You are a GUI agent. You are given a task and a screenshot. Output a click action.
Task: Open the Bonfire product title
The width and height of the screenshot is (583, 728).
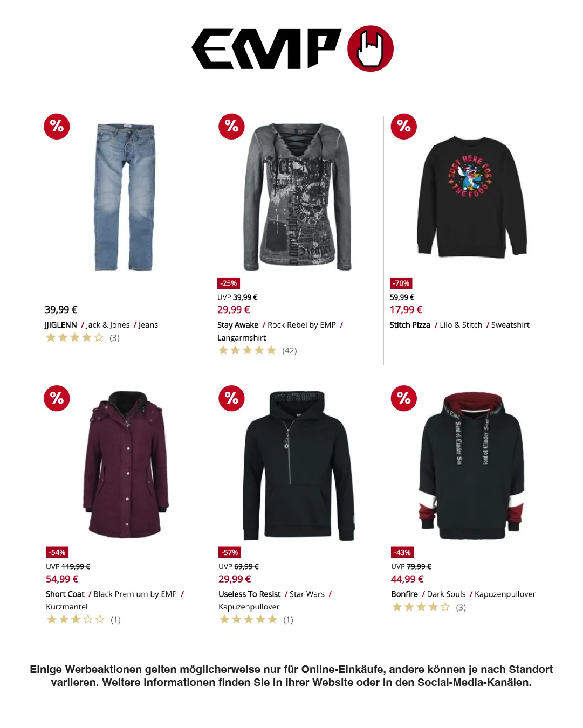[404, 594]
